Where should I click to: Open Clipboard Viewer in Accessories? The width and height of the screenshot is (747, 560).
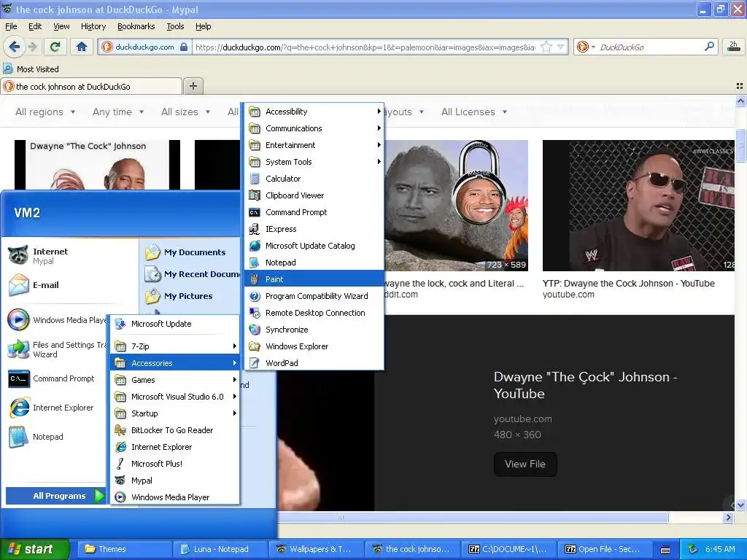314,195
